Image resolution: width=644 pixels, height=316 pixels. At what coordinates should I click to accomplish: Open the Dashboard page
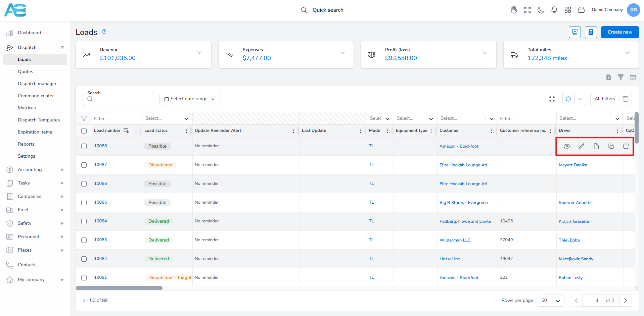pyautogui.click(x=30, y=33)
